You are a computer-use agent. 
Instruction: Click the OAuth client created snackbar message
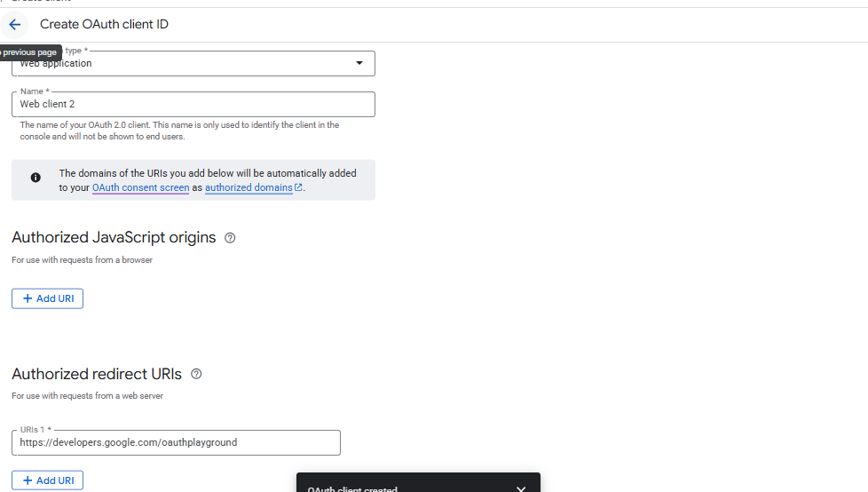352,488
